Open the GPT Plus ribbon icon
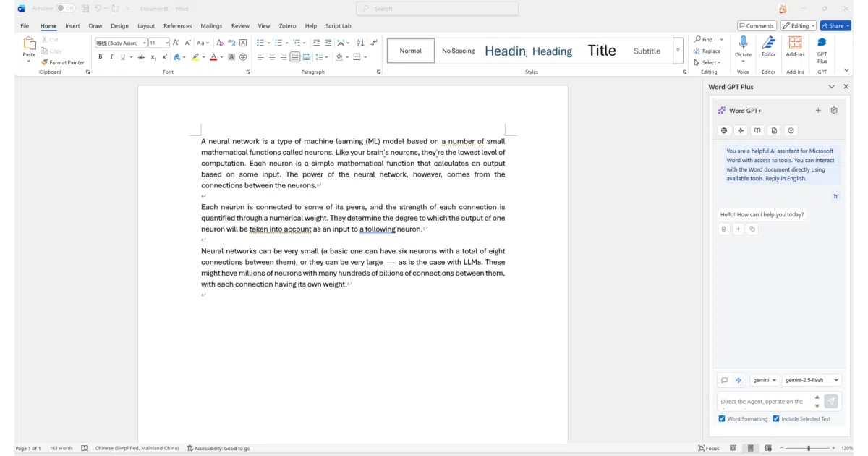Screen dimensions: 868x456 click(822, 49)
